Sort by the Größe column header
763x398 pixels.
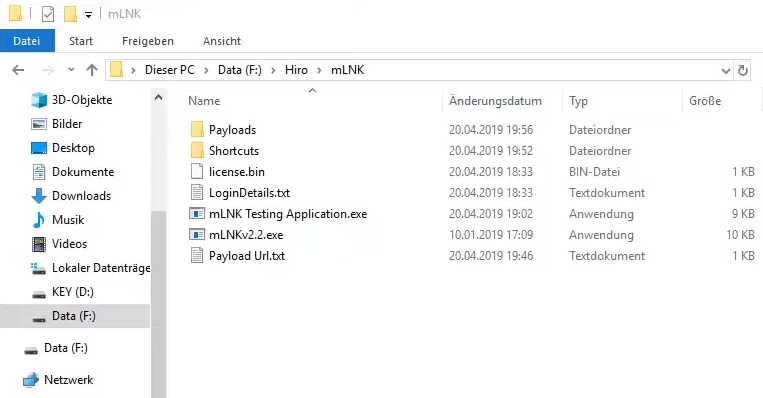705,101
